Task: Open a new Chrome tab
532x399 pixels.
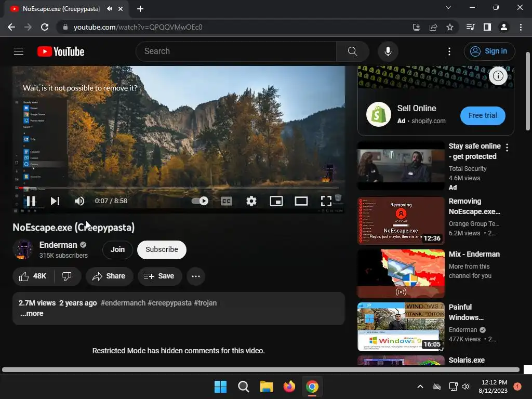Action: pyautogui.click(x=140, y=9)
